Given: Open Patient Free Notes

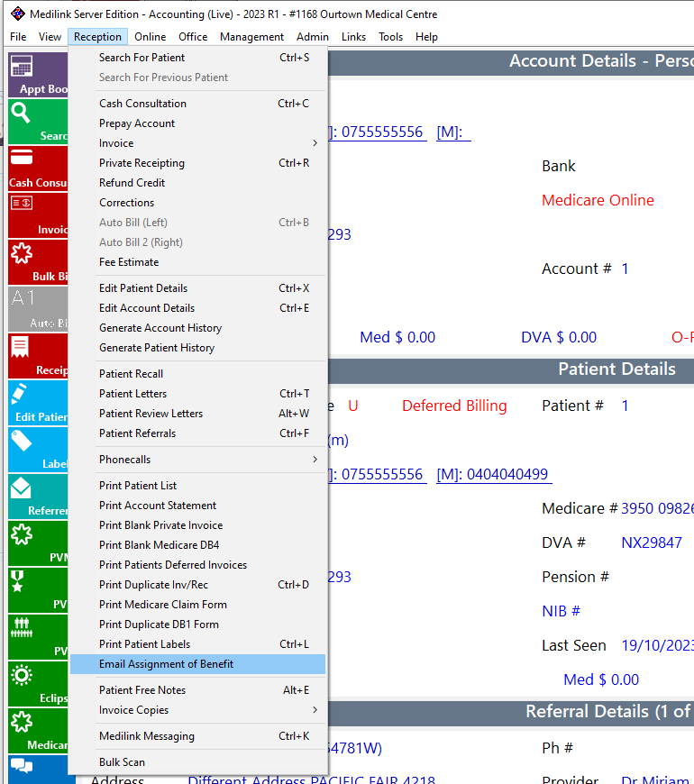Looking at the screenshot, I should pos(198,690).
